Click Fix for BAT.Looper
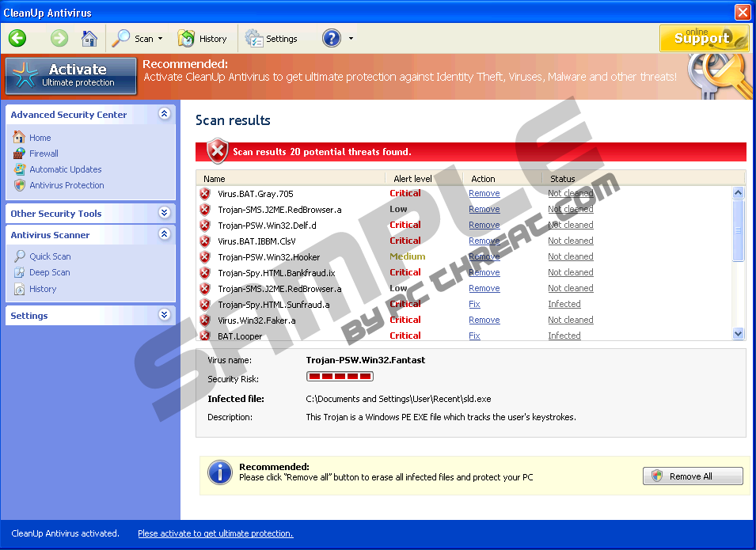756x550 pixels. point(474,336)
